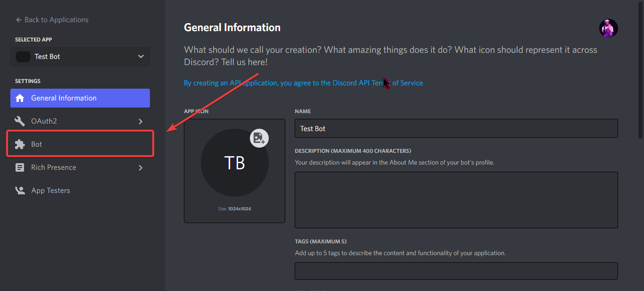Click the Test Bot app avatar in the selector
The image size is (644, 291).
[x=23, y=56]
